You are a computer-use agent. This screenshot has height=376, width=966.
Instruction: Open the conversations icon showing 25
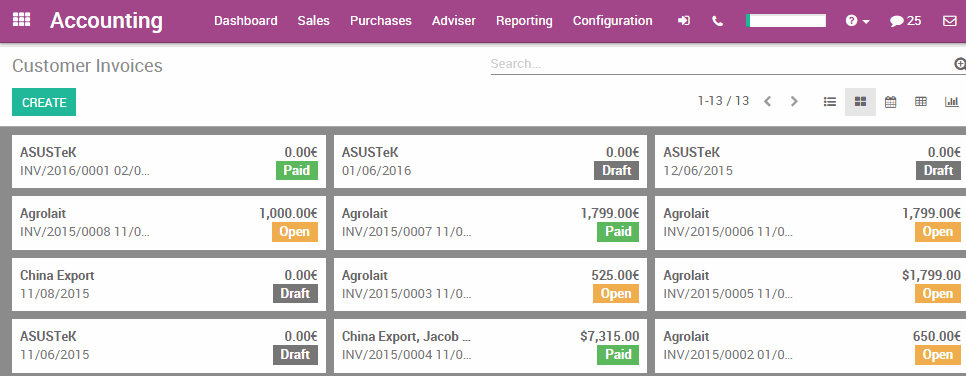(905, 21)
